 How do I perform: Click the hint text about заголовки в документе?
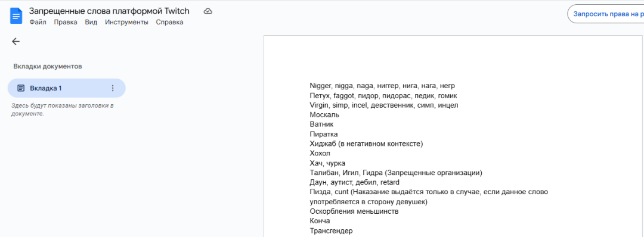click(63, 110)
